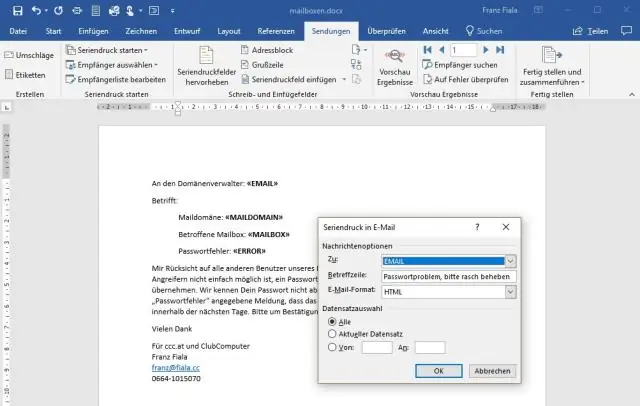Image resolution: width=640 pixels, height=406 pixels.
Task: Open the Zu recipient field dropdown
Action: pos(510,261)
